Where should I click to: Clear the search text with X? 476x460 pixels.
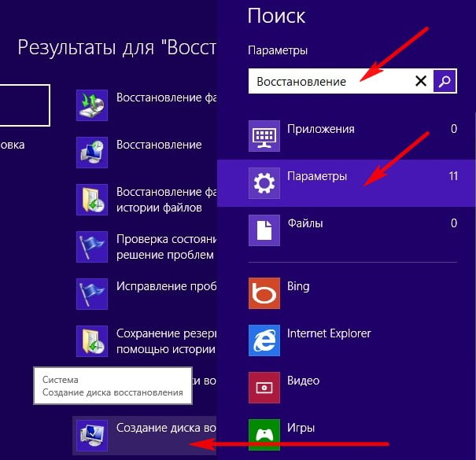tap(421, 81)
